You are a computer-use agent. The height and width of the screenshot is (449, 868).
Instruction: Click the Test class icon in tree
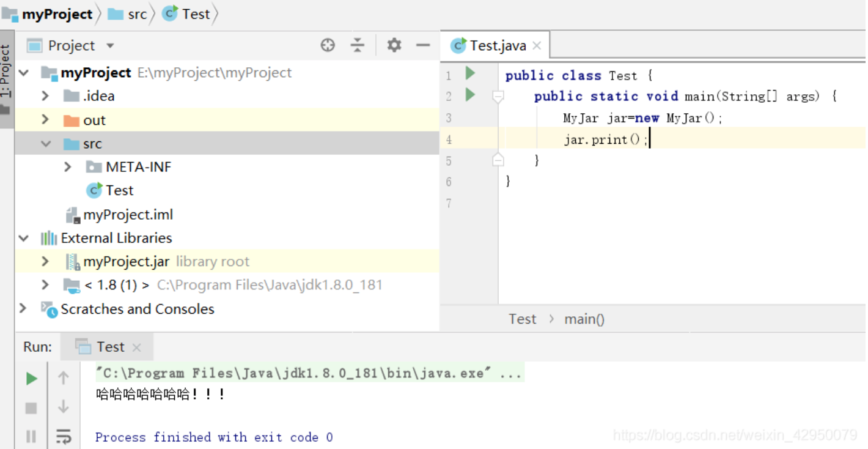[x=94, y=191]
